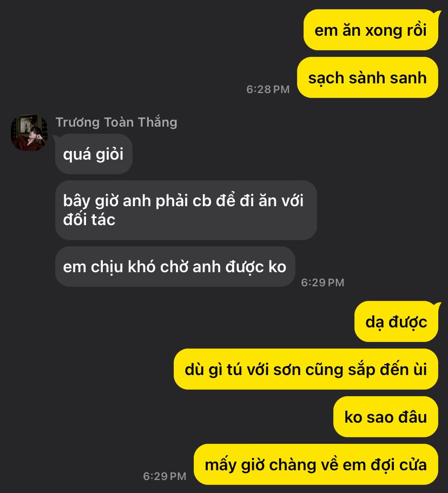
Task: Click the 6:28 PM timestamp
Action: (268, 89)
